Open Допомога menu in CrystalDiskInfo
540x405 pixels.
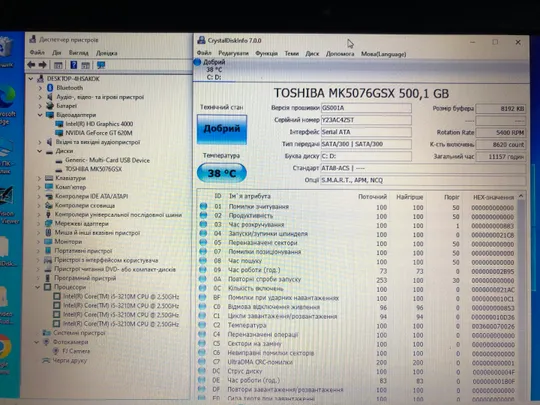[x=340, y=54]
